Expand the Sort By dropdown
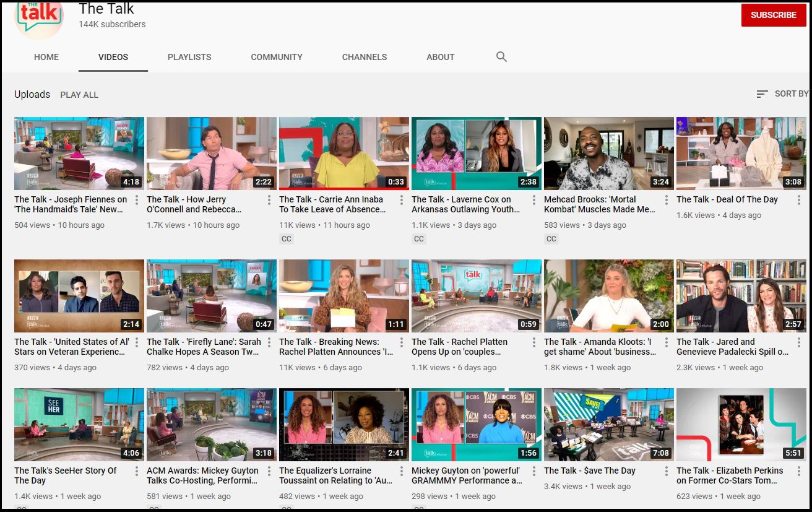This screenshot has width=812, height=512. coord(782,93)
